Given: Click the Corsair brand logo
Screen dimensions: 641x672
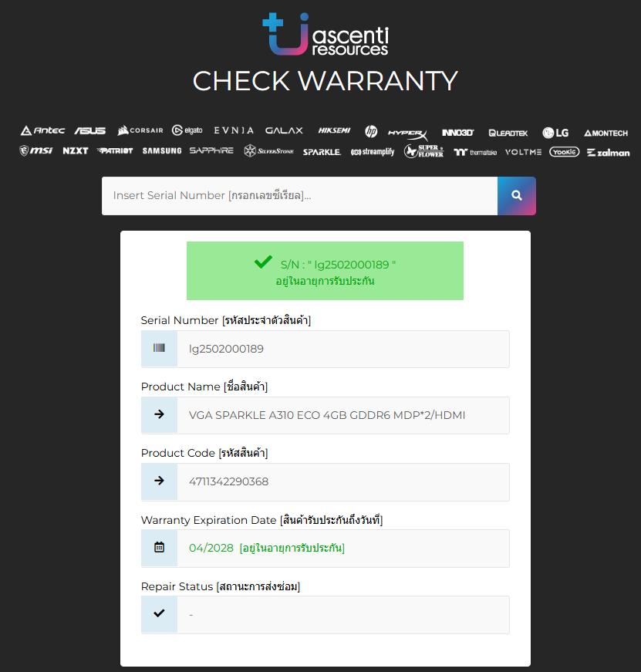Looking at the screenshot, I should click(x=140, y=130).
